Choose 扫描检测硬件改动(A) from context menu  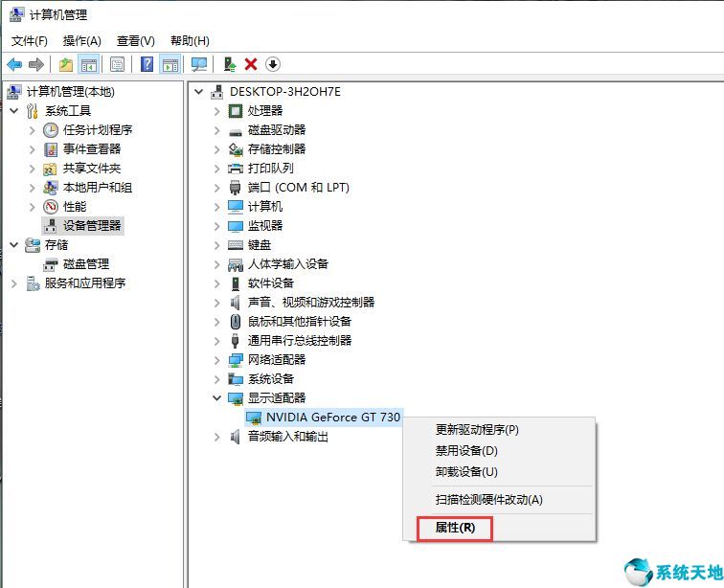tap(500, 500)
